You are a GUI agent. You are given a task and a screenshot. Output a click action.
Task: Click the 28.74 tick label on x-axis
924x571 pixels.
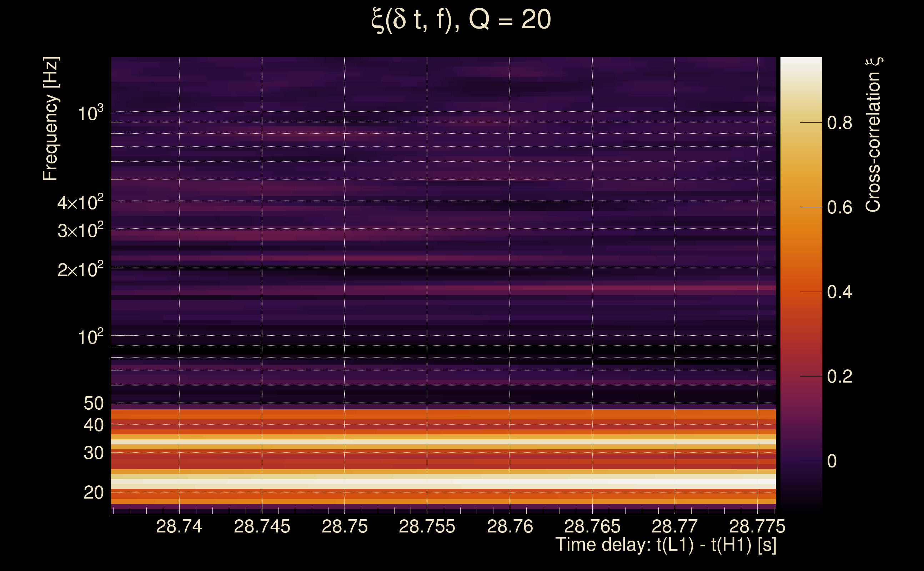[x=179, y=526]
